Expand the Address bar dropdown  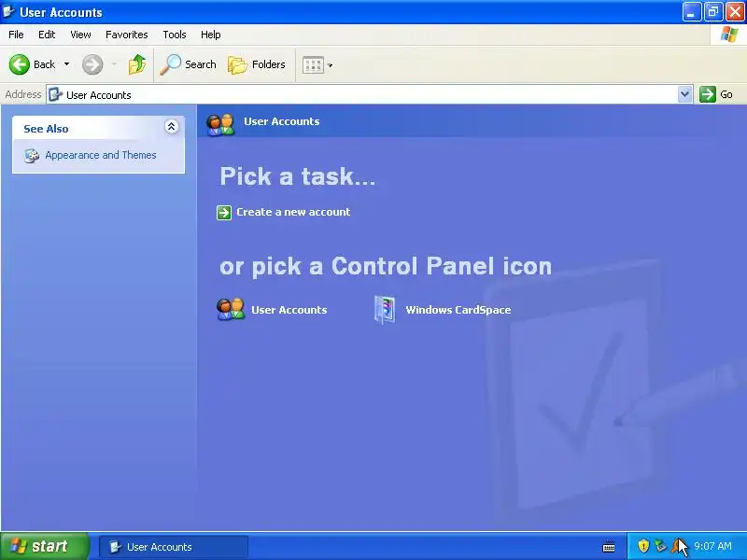coord(684,94)
